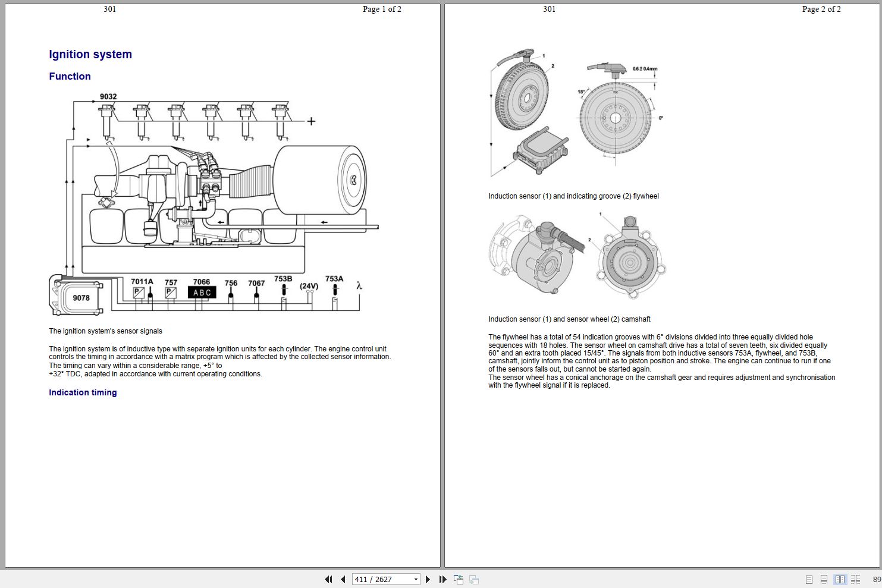882x588 pixels.
Task: Advance to the next page
Action: (428, 578)
